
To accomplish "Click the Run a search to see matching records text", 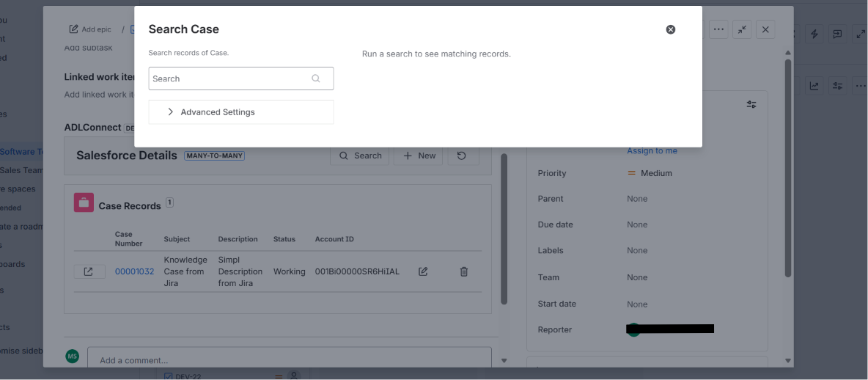I will click(x=436, y=54).
